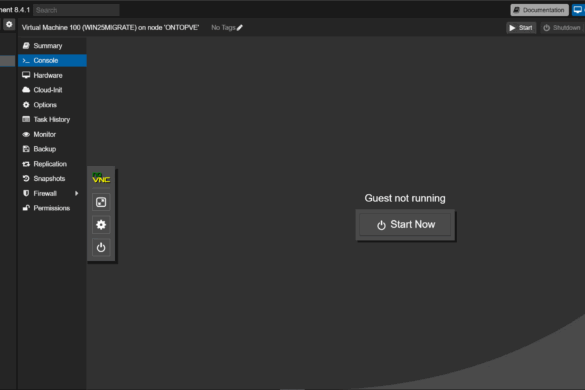The image size is (585, 390).
Task: Click the Snapshots history icon
Action: pyautogui.click(x=26, y=178)
